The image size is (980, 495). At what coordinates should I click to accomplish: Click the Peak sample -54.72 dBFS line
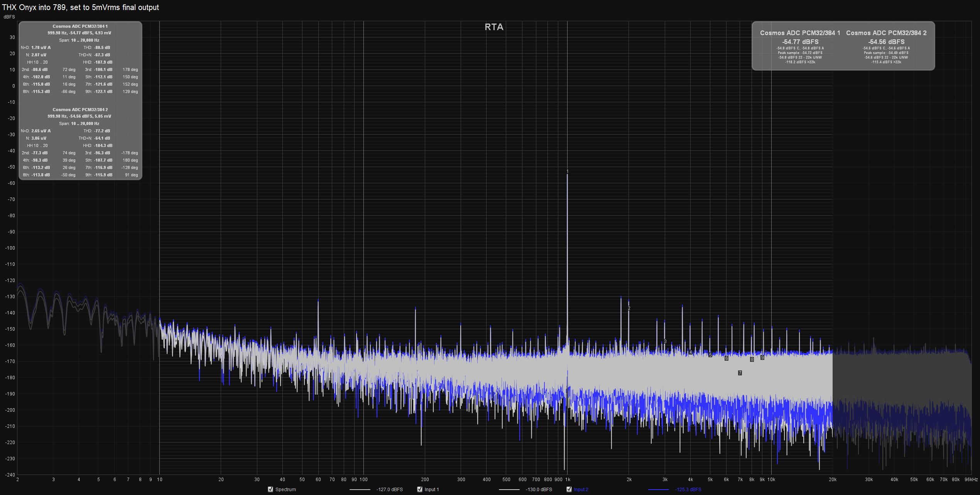pyautogui.click(x=800, y=53)
